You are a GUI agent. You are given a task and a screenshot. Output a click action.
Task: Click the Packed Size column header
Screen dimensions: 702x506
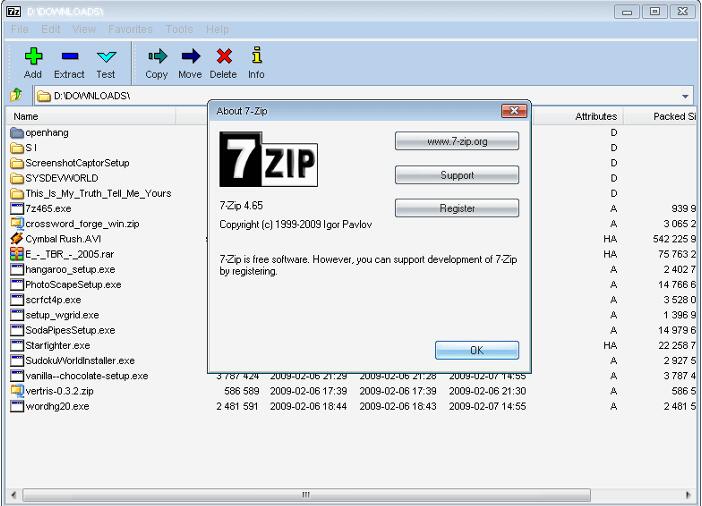(x=661, y=116)
